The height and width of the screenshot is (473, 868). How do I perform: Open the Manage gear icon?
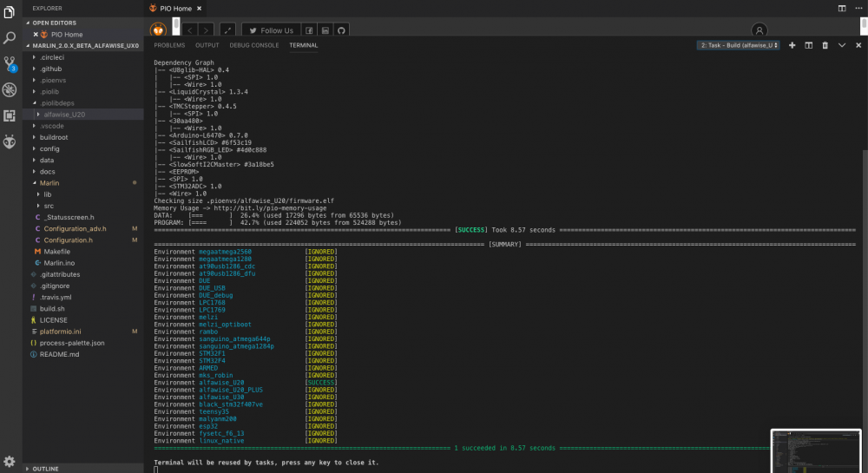[x=10, y=461]
